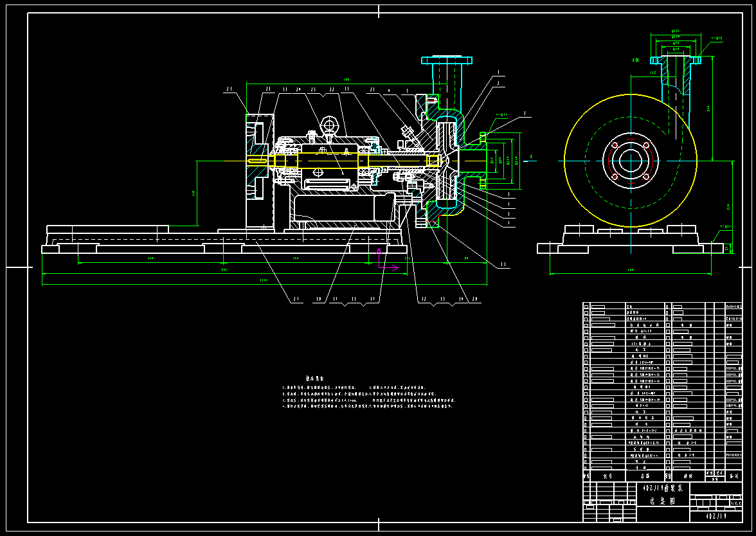This screenshot has height=536, width=756.
Task: Click the center bore of the suction flange
Action: (630, 161)
